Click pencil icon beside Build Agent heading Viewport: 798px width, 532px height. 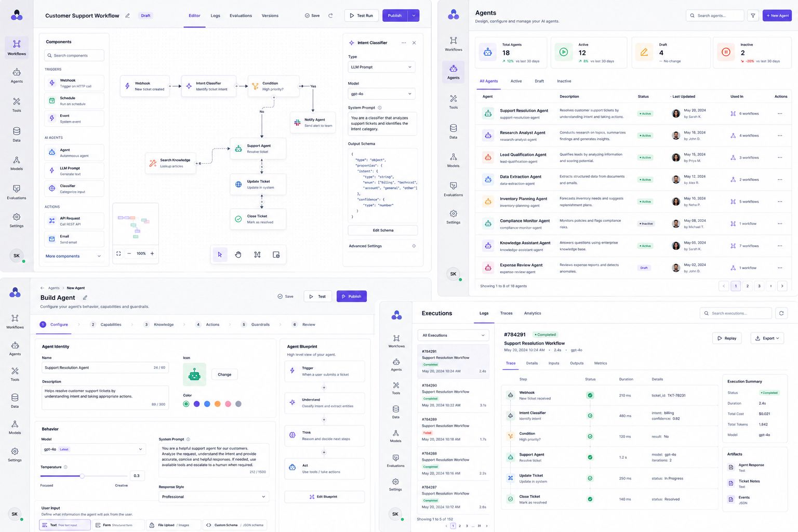click(x=85, y=298)
